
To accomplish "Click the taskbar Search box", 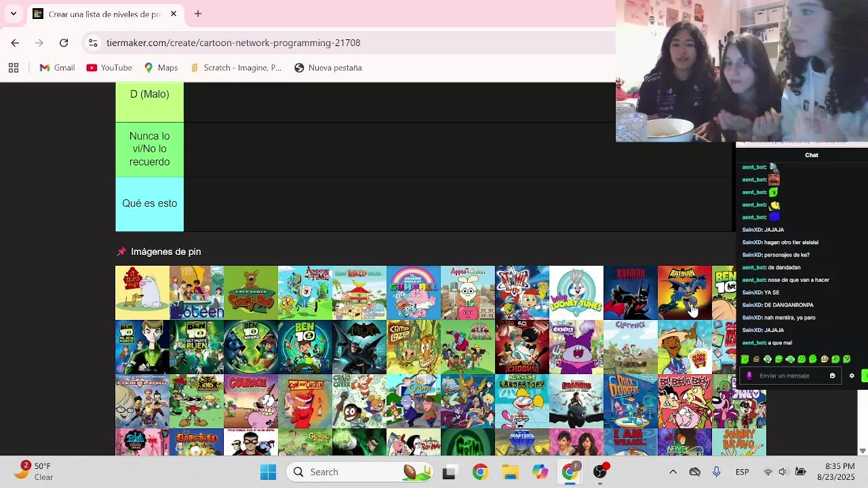I will [359, 472].
